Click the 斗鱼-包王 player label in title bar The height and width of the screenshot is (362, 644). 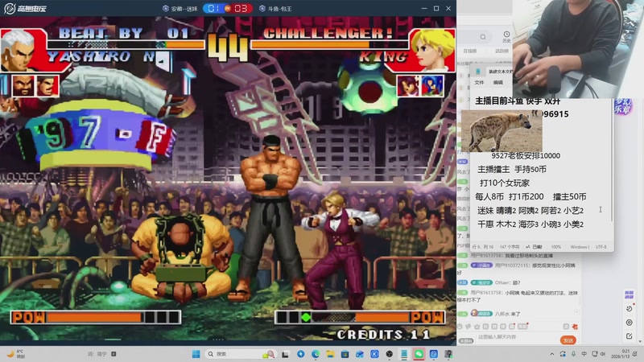click(275, 9)
